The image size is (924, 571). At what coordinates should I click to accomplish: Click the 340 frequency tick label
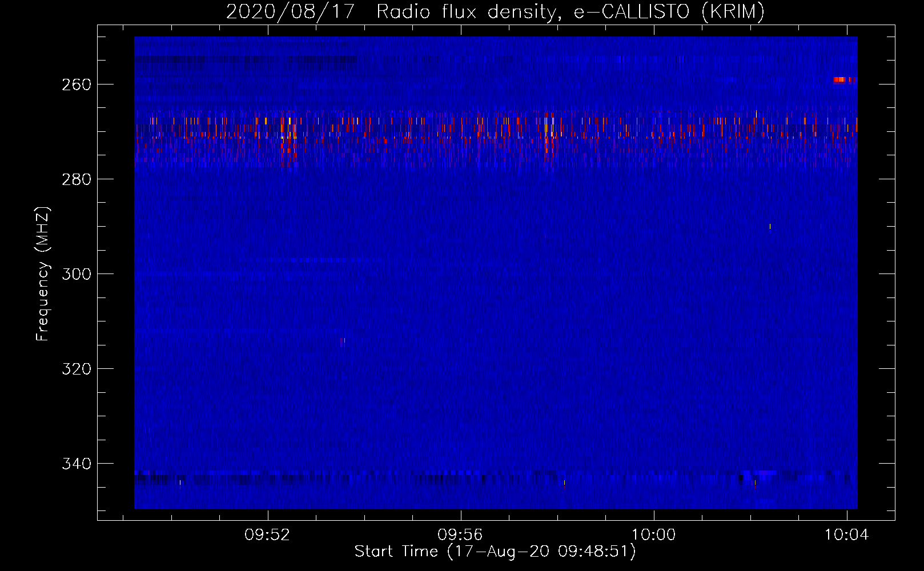(x=77, y=464)
